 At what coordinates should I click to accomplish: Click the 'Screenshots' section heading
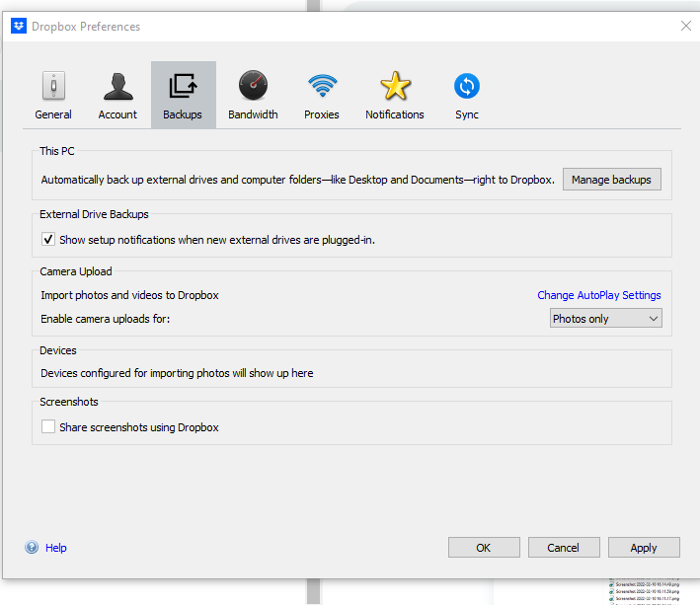pos(69,402)
